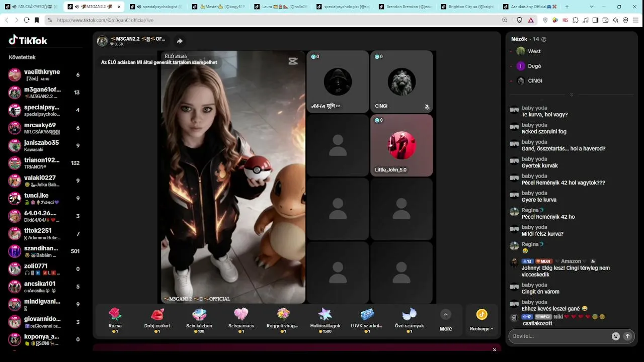Send a Rózsa rose gift
Image resolution: width=644 pixels, height=362 pixels.
(115, 320)
